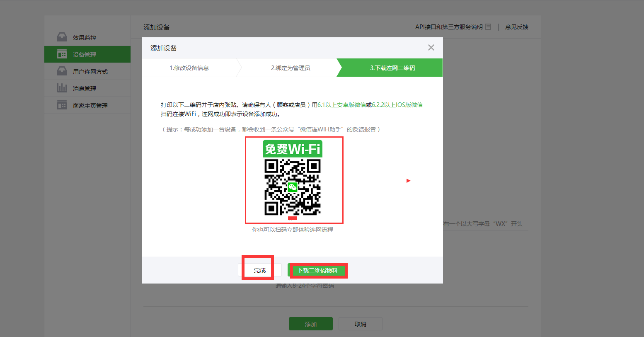Click the 设备管理 sidebar icon
644x337 pixels.
point(62,54)
